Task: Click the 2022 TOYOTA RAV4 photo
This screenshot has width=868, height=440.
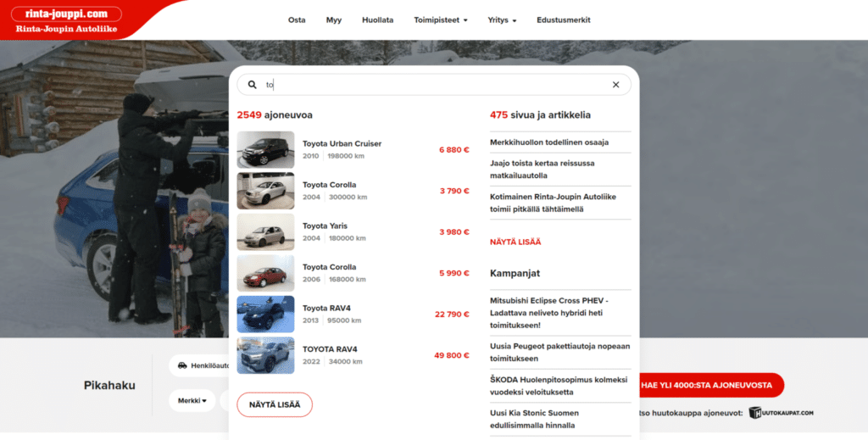Action: coord(265,356)
